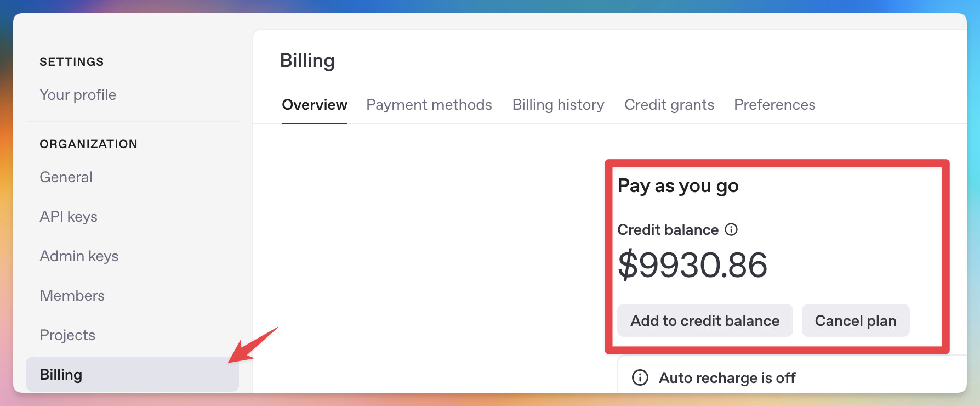Open the Preferences tab
980x406 pixels.
pyautogui.click(x=774, y=105)
